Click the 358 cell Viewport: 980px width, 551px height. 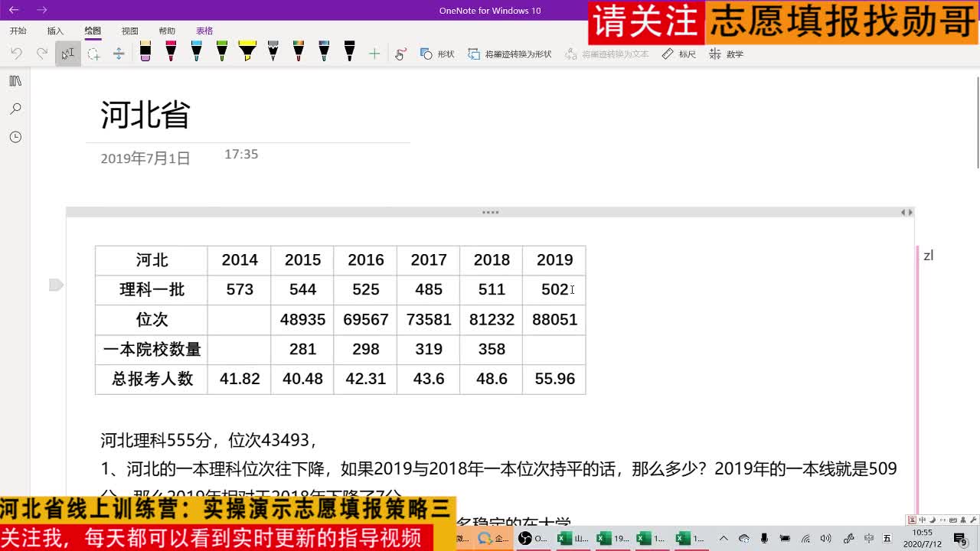pos(492,350)
